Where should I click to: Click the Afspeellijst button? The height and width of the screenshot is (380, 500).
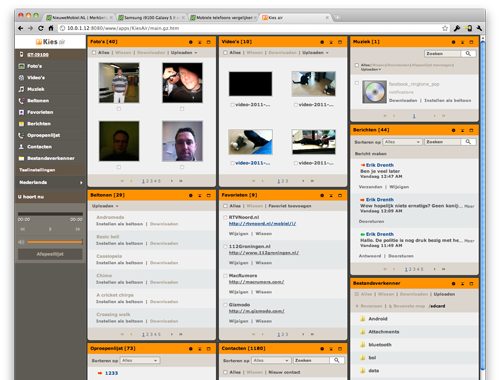(x=50, y=254)
